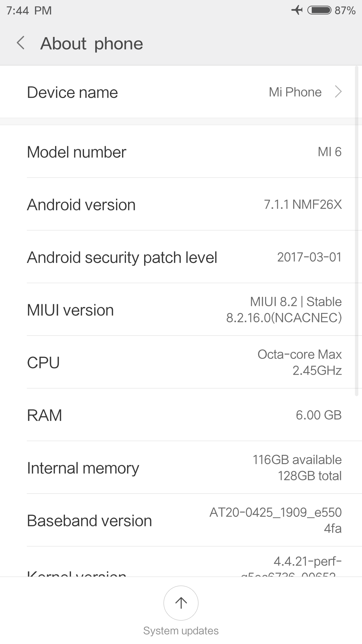
Task: Tap the Mi Phone device name value
Action: tap(295, 92)
